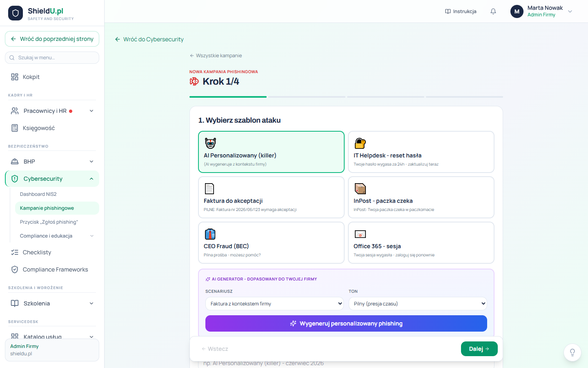Screen dimensions: 588x368
Task: Open notifications bell icon
Action: [x=493, y=11]
